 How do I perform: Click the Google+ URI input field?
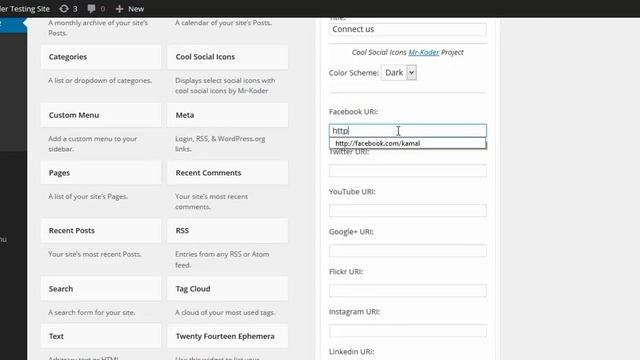[x=408, y=251]
